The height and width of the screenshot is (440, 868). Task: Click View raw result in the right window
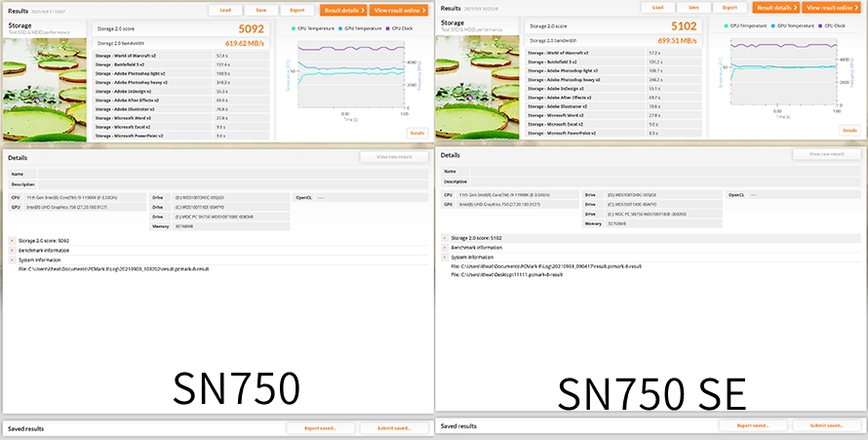click(826, 154)
